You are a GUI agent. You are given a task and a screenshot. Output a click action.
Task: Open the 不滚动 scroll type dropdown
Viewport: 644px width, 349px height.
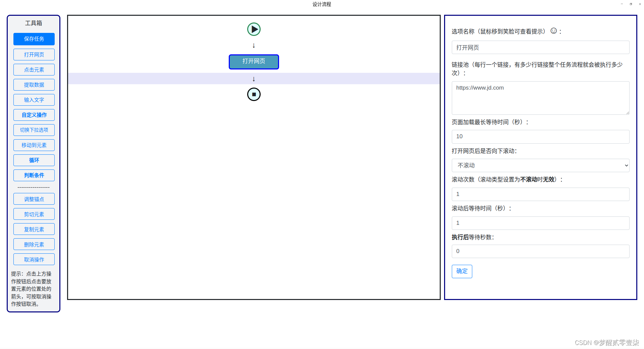tap(540, 165)
